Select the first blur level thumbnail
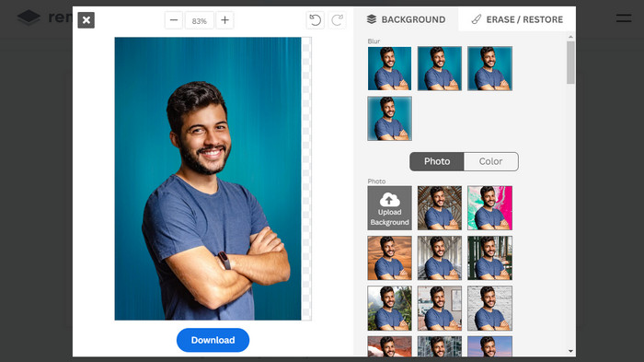Image resolution: width=644 pixels, height=362 pixels. [389, 68]
